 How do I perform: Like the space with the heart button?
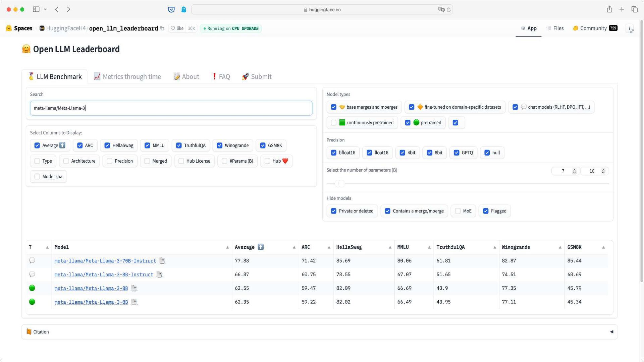pyautogui.click(x=177, y=28)
